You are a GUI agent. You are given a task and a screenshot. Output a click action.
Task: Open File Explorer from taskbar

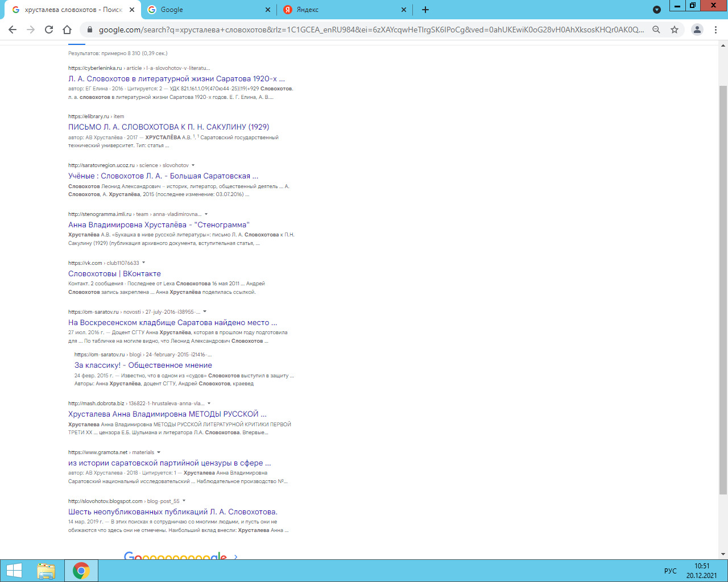coord(46,571)
